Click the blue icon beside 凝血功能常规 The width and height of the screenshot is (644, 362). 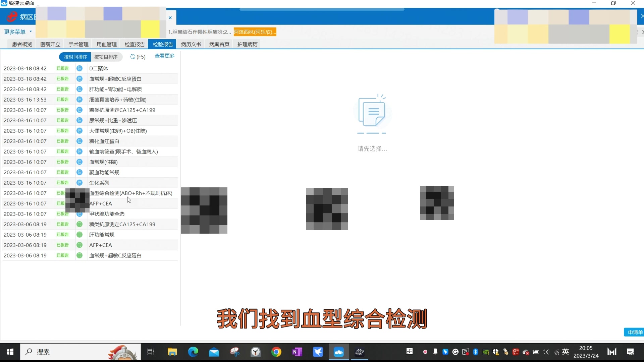79,172
